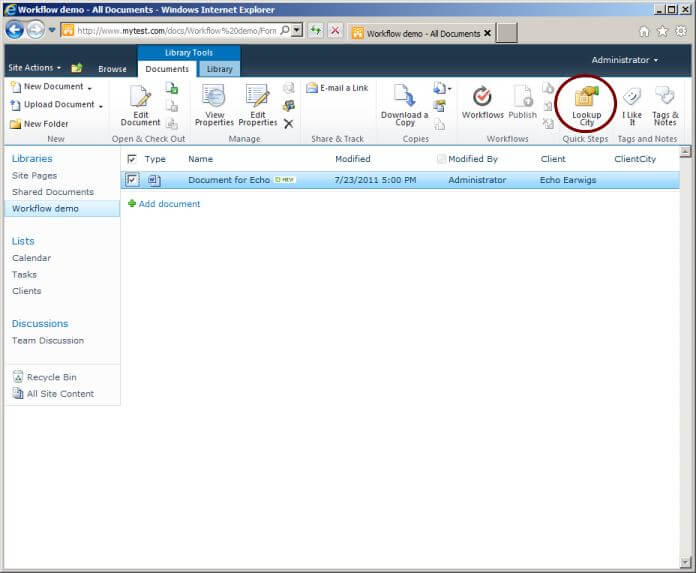
Task: Click the Document Permissions icon in Manage
Action: [x=289, y=106]
